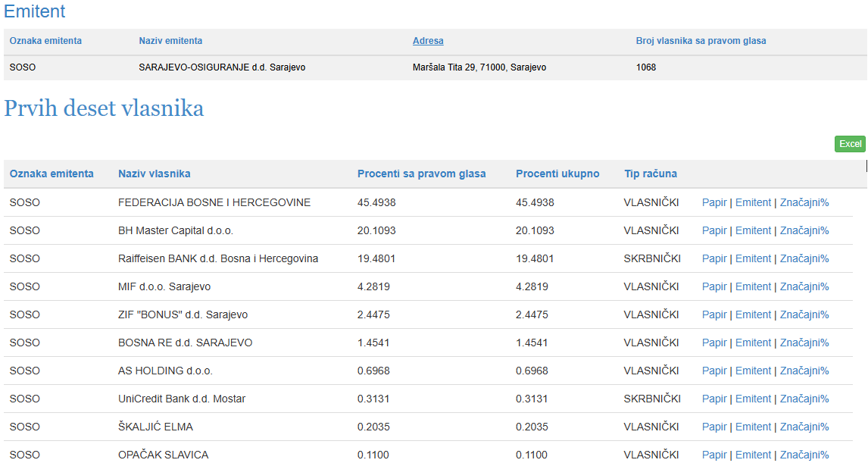Select Raiffeisen BANK d.d. Bosna i Hercegovina name
868x463 pixels.
[218, 258]
